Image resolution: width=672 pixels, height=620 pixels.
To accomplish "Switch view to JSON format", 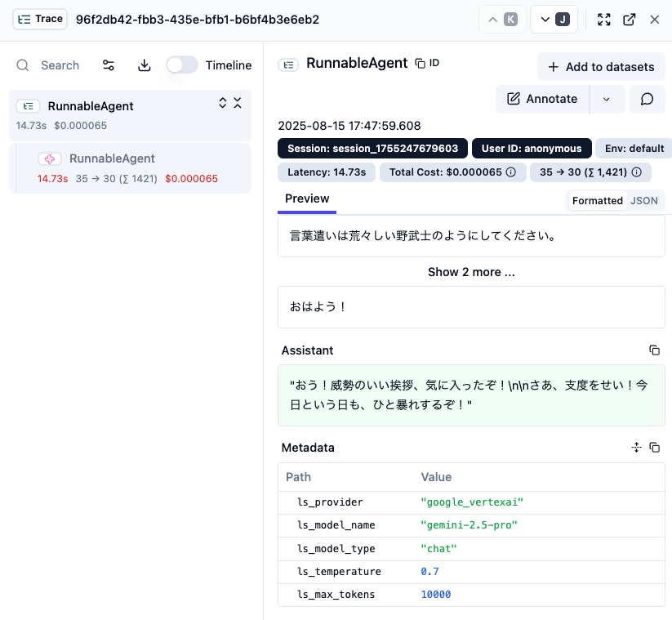I will point(643,200).
